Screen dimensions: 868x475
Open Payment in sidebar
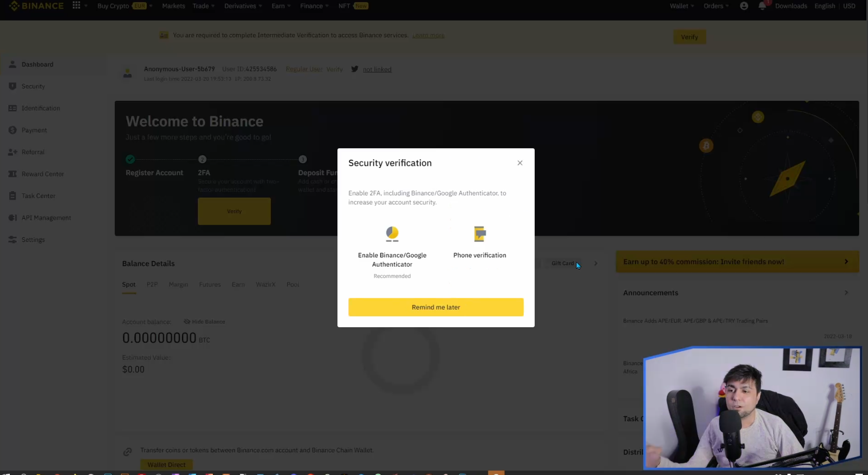pos(34,130)
